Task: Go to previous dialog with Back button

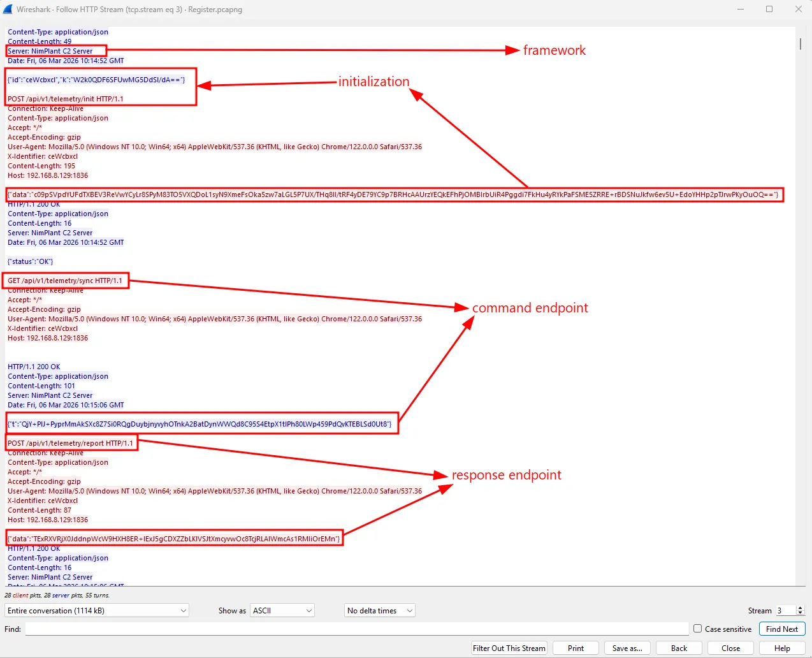Action: (678, 648)
